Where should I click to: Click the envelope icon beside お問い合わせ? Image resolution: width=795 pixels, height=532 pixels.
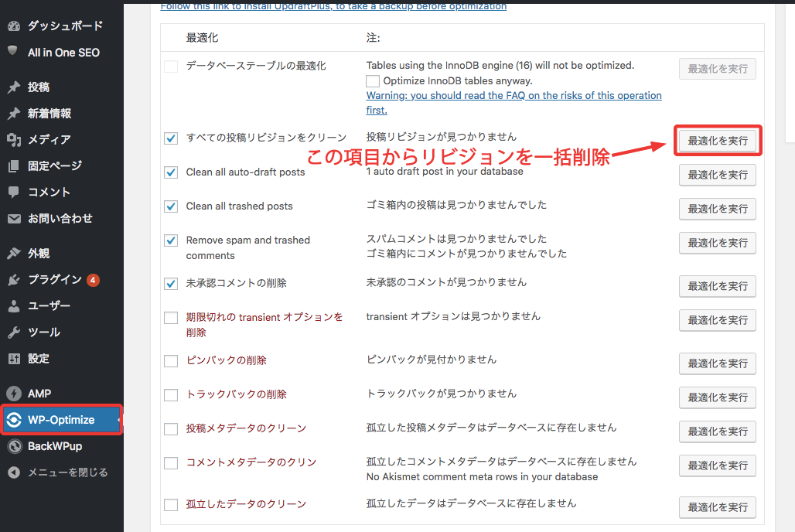(x=13, y=218)
